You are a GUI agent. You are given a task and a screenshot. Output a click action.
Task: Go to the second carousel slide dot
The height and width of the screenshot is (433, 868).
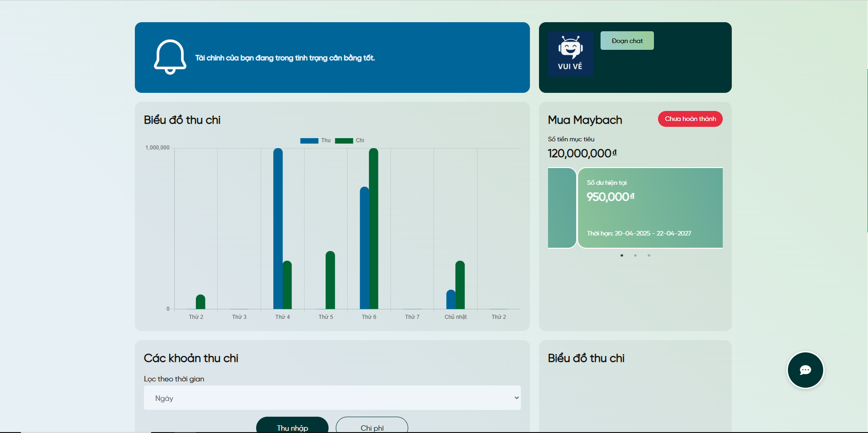pos(635,255)
